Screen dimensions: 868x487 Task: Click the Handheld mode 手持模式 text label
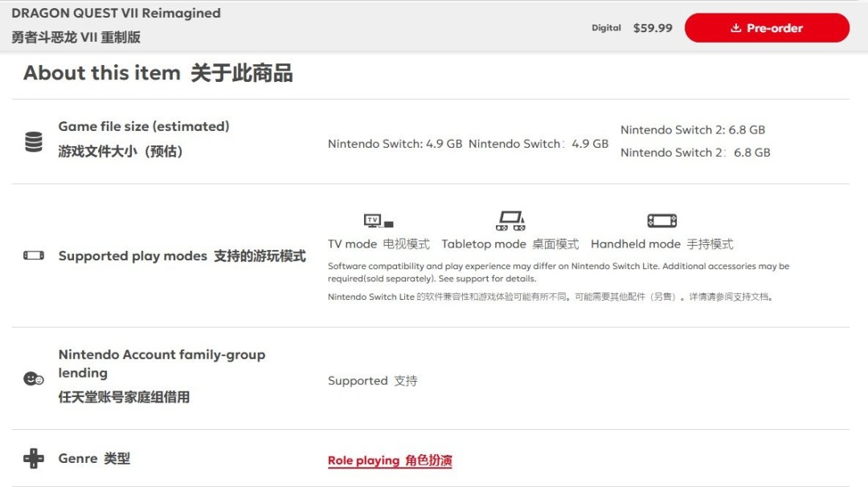[665, 243]
